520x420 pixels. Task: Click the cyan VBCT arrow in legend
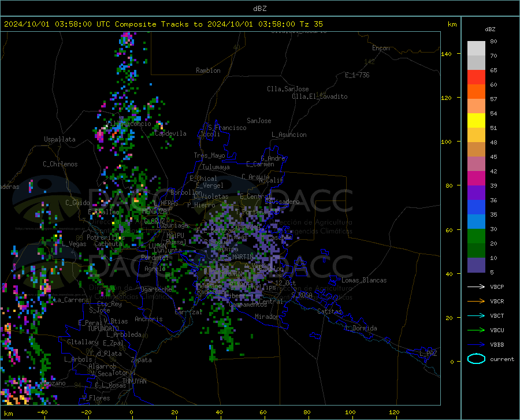pyautogui.click(x=476, y=315)
